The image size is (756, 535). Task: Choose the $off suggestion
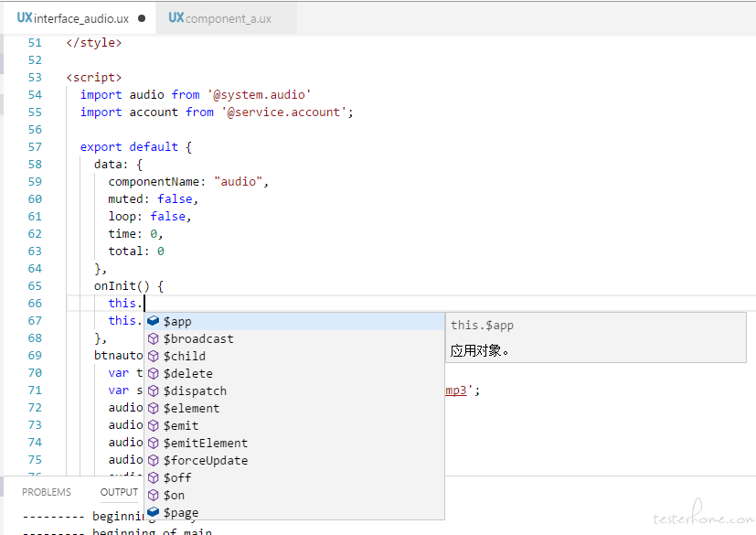(294, 477)
